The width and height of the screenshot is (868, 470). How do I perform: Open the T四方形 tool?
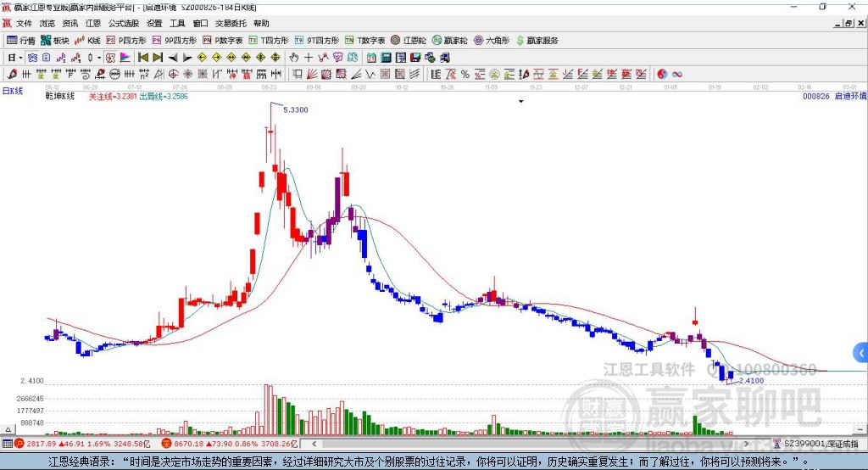pyautogui.click(x=269, y=41)
